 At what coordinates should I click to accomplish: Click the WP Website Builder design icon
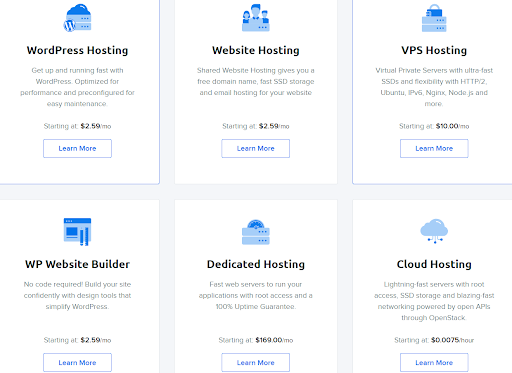[x=77, y=232]
